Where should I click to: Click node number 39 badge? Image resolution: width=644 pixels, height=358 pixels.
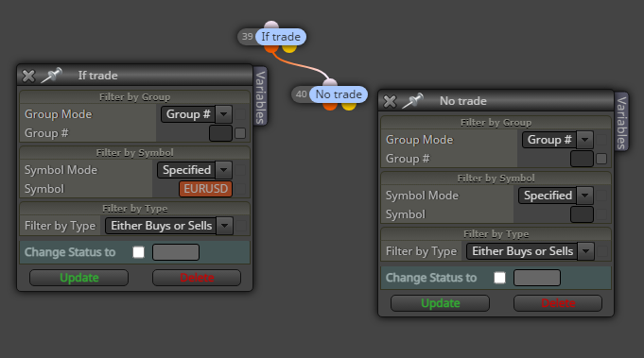[247, 37]
